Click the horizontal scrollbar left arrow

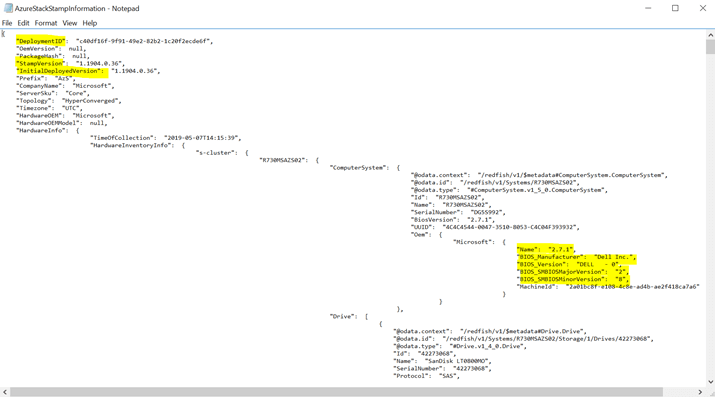5,392
